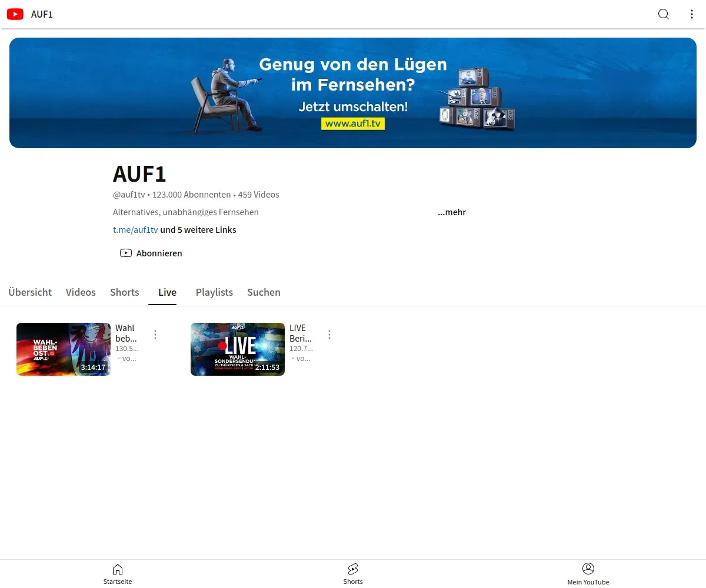Play the LIVE Wahl-Sondersendung thumbnail
This screenshot has height=588, width=706.
(238, 349)
